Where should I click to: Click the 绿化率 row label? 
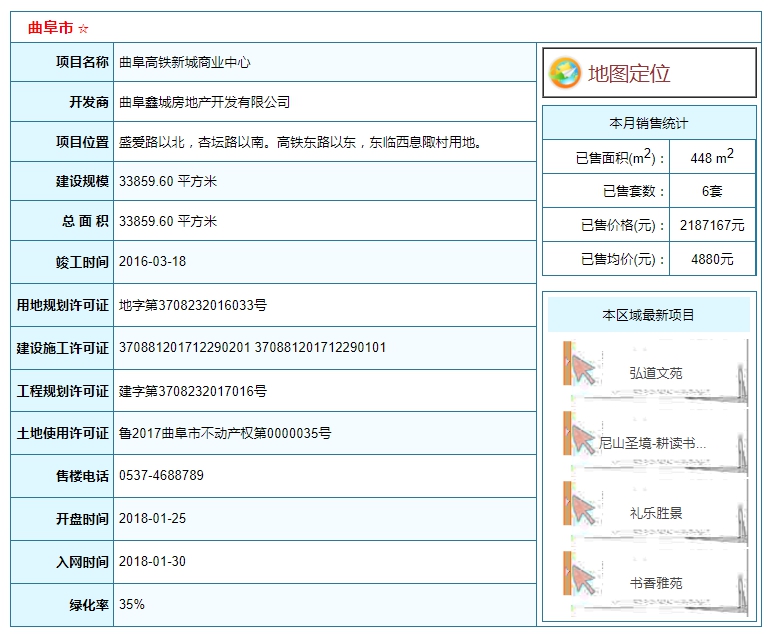(x=89, y=605)
